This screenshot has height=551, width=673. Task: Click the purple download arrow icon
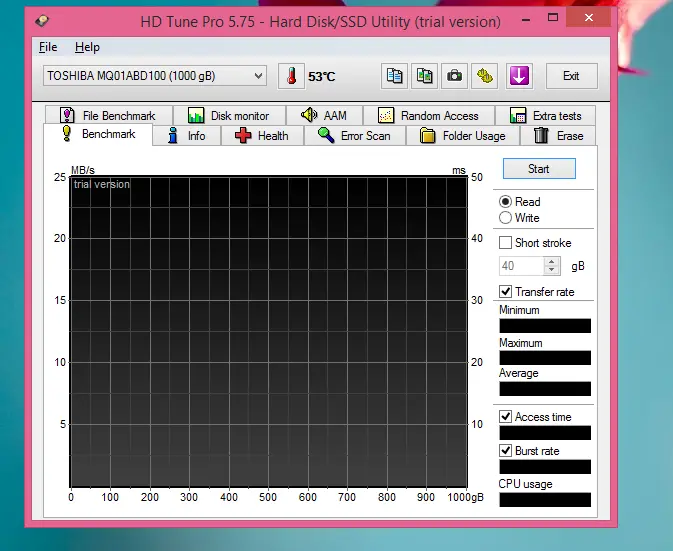[x=519, y=76]
